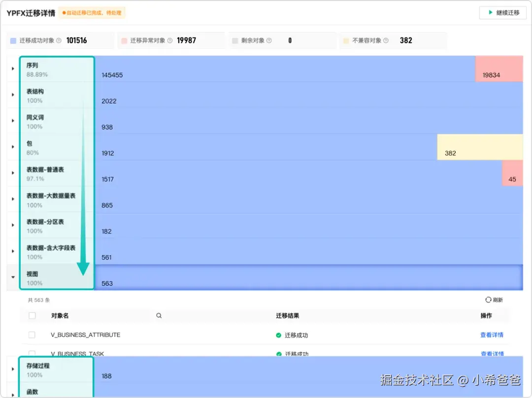Click the 表结构 category label
The image size is (532, 398).
point(35,91)
